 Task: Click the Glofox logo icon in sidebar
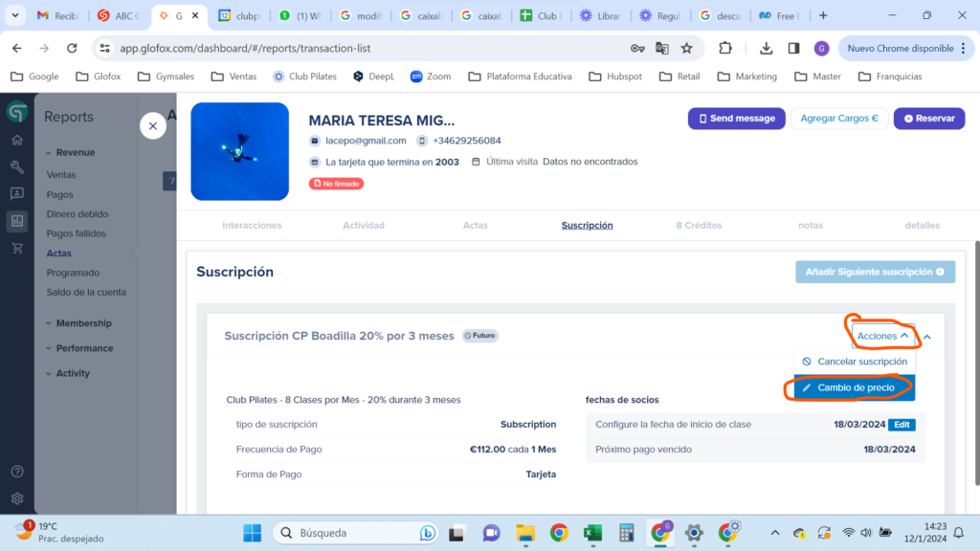pos(16,113)
